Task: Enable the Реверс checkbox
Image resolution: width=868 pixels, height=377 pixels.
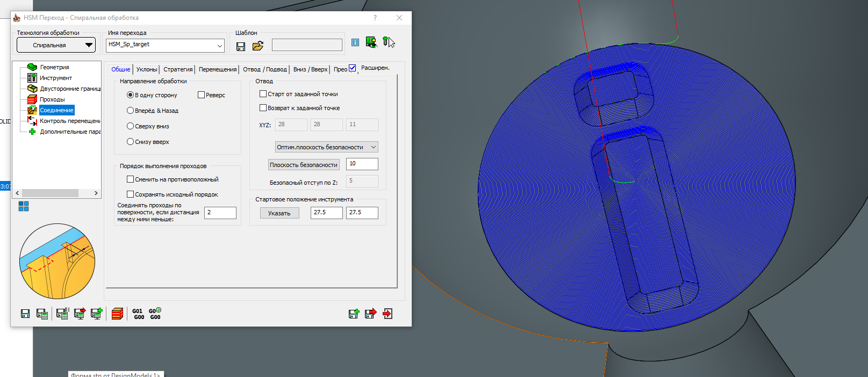Action: click(202, 95)
